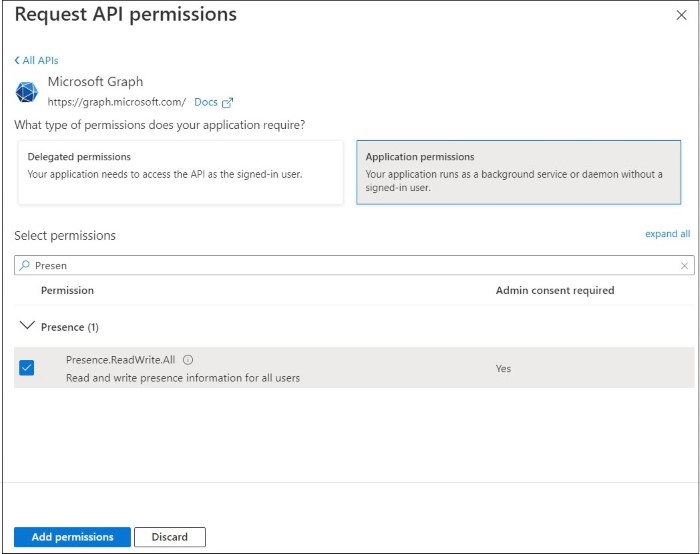The image size is (700, 554).
Task: Click the magnifier icon in search box
Action: tap(25, 266)
